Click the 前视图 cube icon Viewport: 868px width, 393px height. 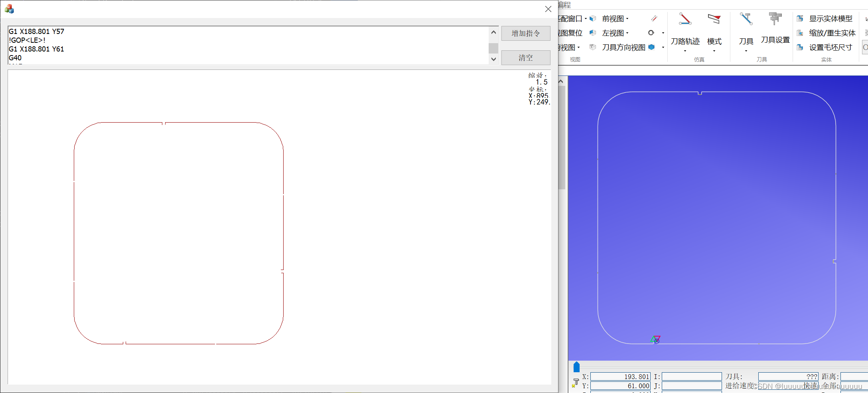593,18
